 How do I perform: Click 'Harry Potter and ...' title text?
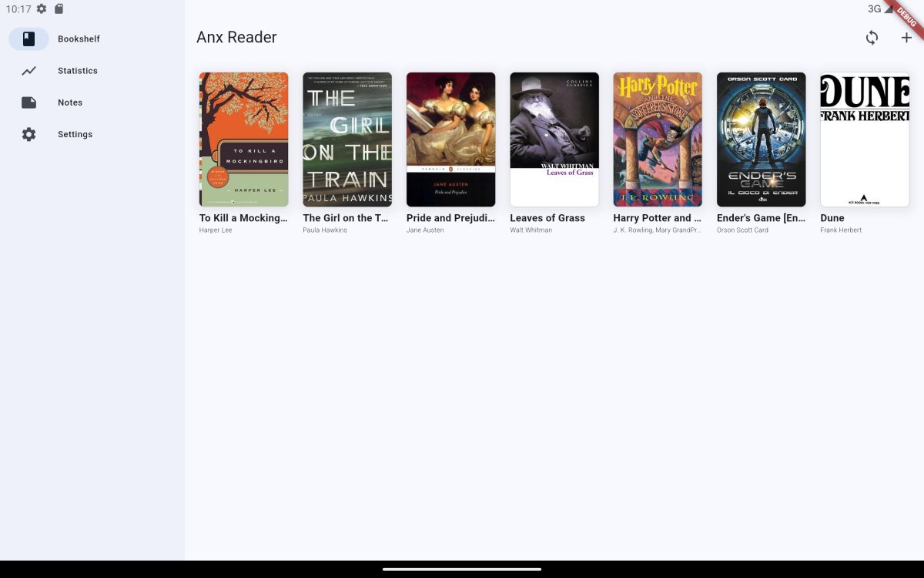(x=657, y=218)
